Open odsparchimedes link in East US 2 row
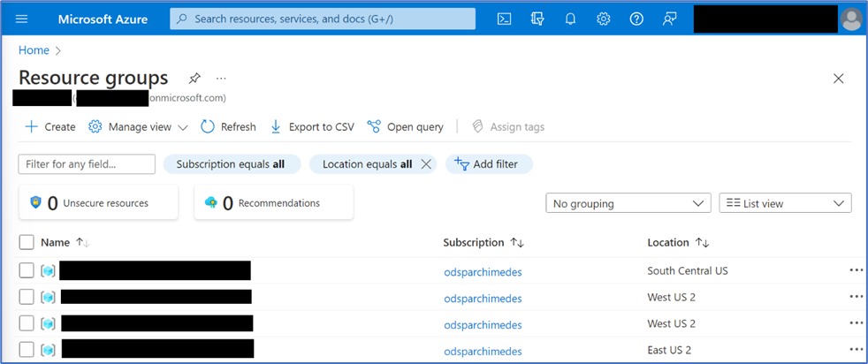 [x=483, y=352]
